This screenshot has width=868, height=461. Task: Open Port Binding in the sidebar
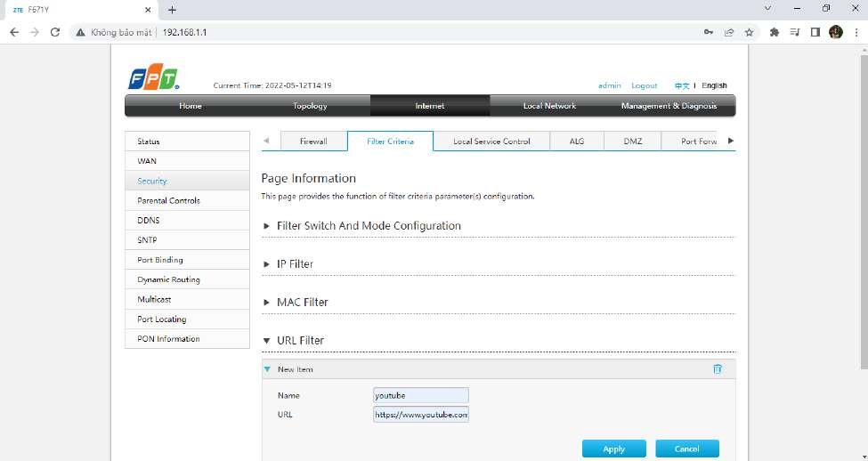coord(187,260)
